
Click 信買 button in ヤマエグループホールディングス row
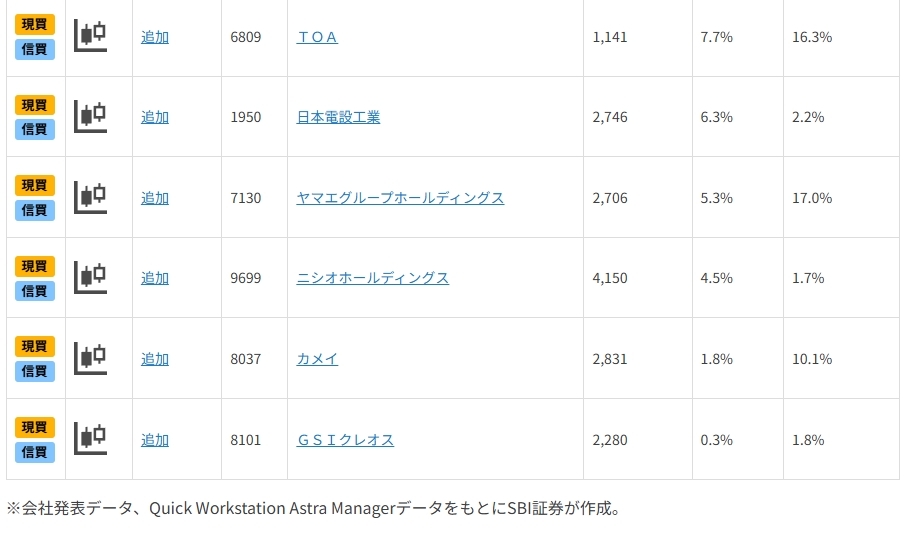tap(35, 210)
